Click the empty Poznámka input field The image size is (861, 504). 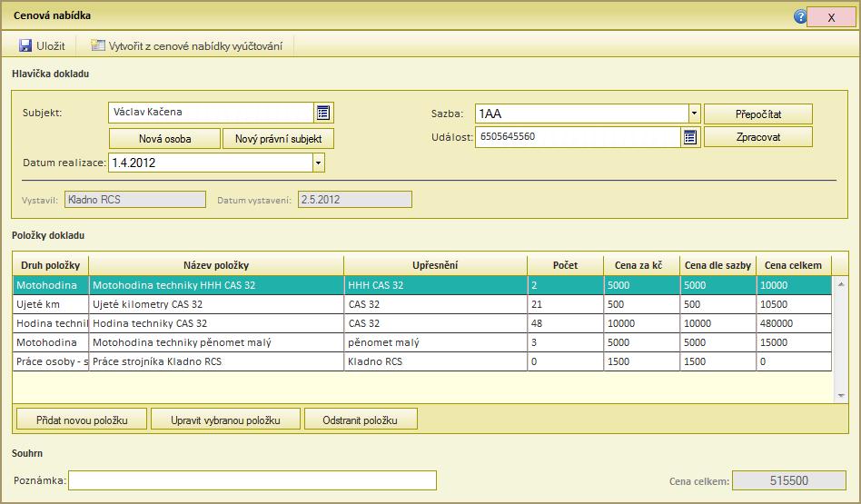click(252, 480)
